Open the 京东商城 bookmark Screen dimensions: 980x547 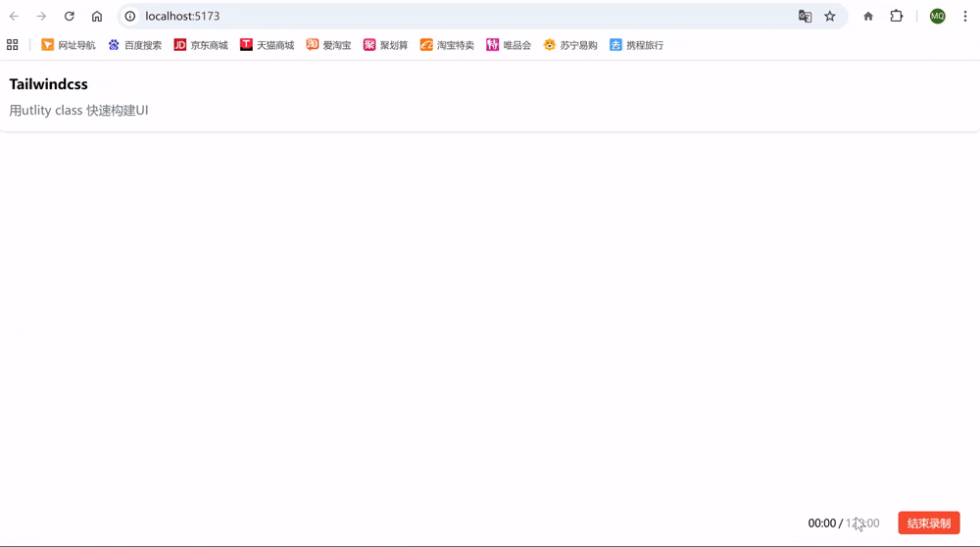(x=201, y=45)
